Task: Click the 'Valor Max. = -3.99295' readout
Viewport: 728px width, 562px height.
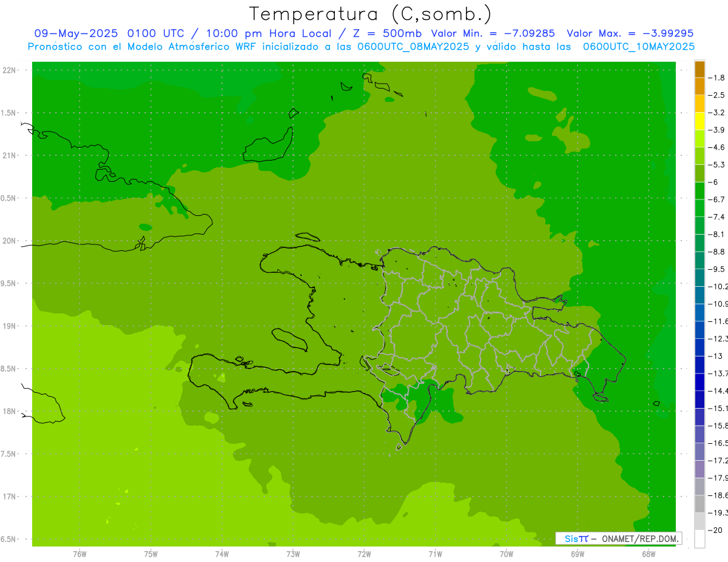Action: click(630, 33)
